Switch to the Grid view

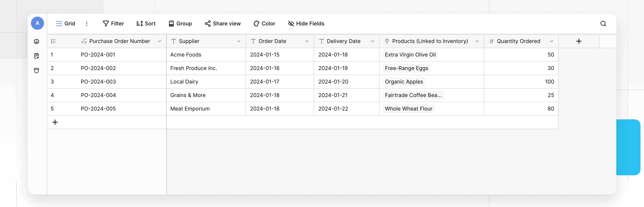click(x=66, y=24)
